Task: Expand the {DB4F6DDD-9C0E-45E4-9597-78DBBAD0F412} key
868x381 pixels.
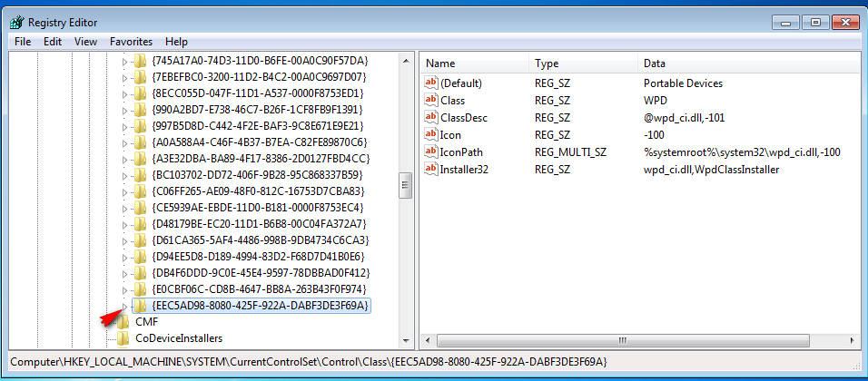Action: 124,273
